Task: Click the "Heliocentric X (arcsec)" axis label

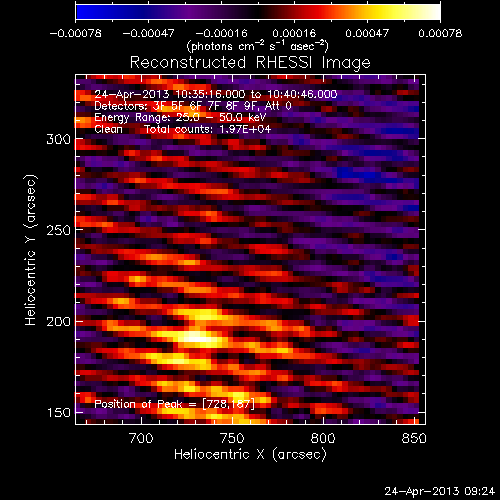Action: pyautogui.click(x=250, y=455)
